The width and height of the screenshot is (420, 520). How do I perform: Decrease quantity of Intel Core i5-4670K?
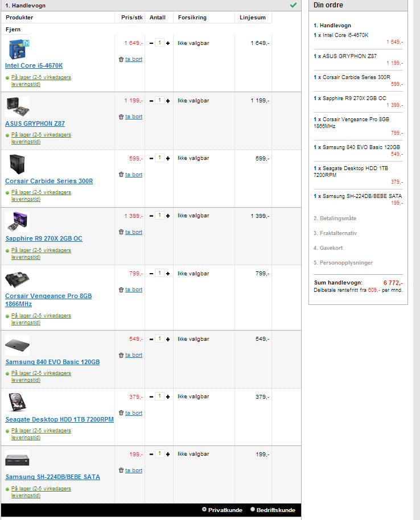point(151,43)
